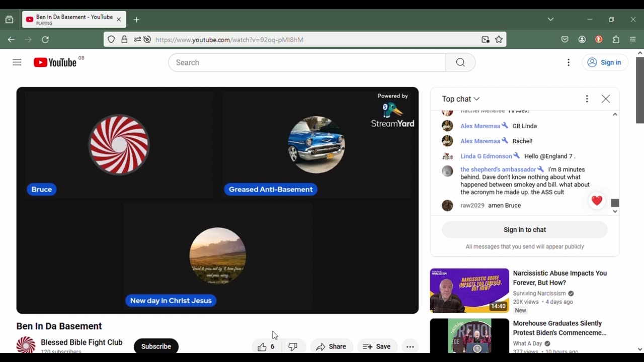644x362 pixels.
Task: Open the Narcissistic Abuse video thumbnail
Action: pyautogui.click(x=469, y=291)
